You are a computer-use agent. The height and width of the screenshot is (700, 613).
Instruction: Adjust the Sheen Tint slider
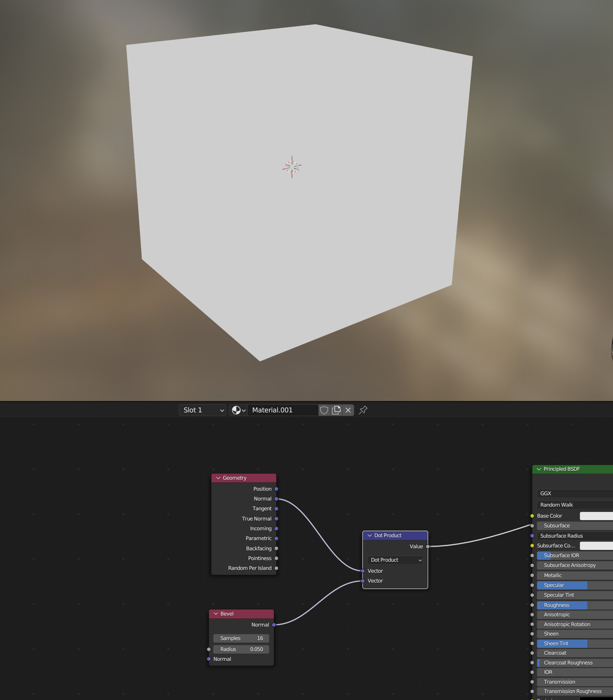[x=575, y=643]
